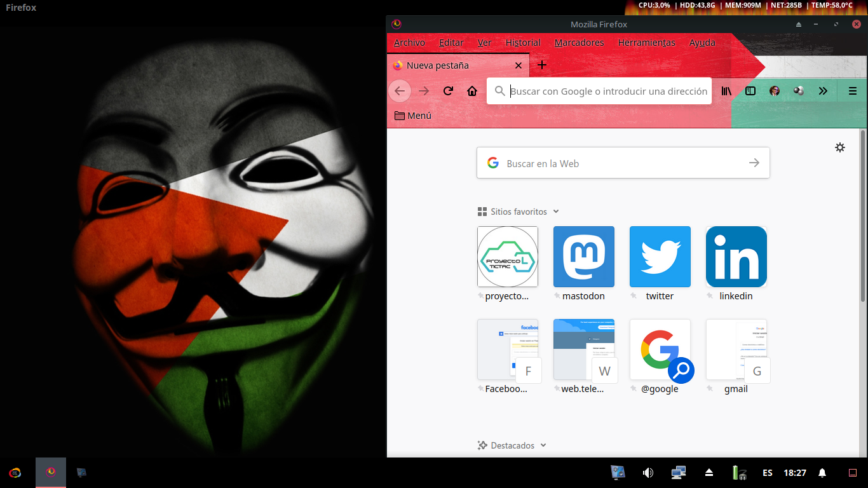Click the volume speaker tray icon
The image size is (868, 488).
pos(648,472)
